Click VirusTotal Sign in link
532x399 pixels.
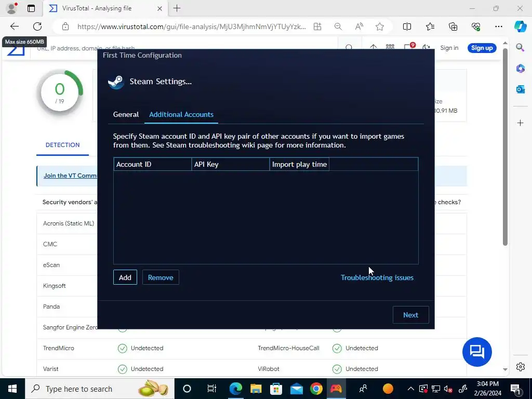[x=449, y=48]
